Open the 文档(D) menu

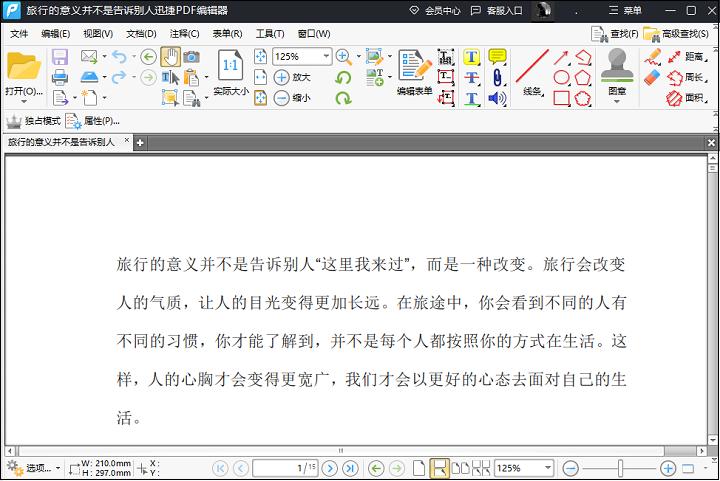pos(141,34)
